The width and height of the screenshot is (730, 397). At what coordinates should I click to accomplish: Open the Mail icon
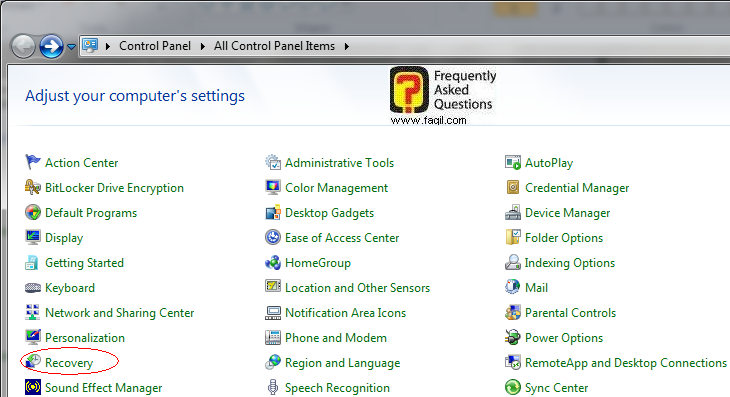pyautogui.click(x=513, y=288)
